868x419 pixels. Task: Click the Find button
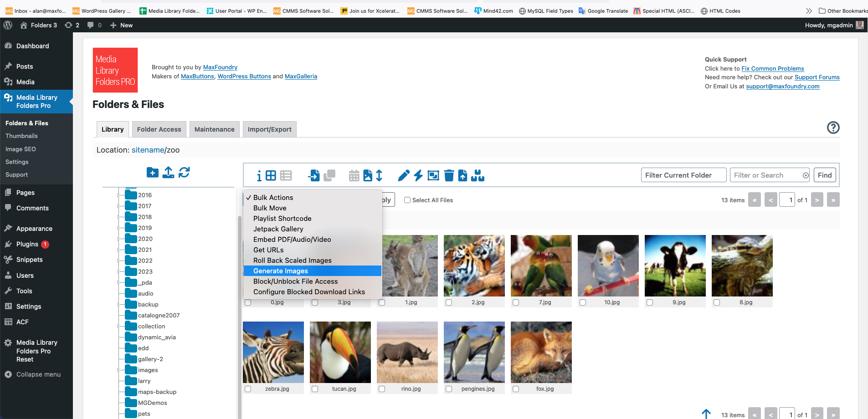tap(825, 175)
